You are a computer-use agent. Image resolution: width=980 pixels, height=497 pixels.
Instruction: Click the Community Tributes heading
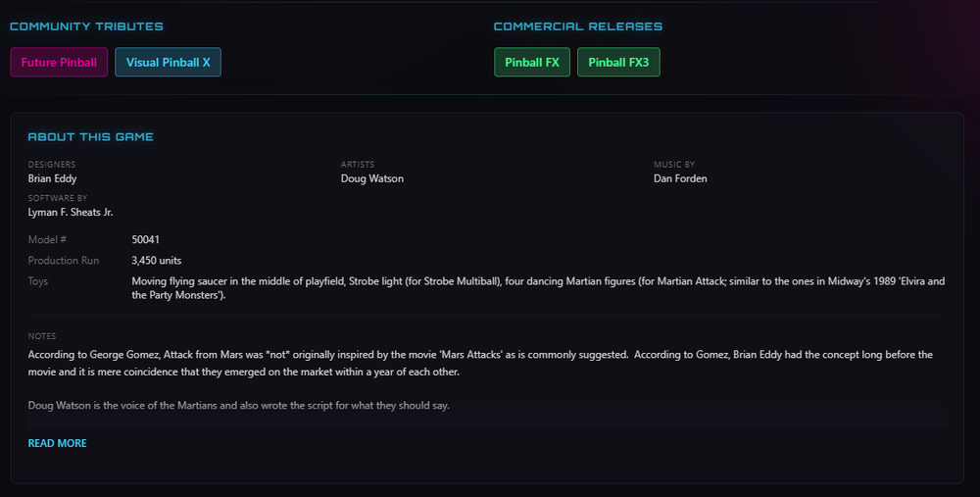pos(86,26)
